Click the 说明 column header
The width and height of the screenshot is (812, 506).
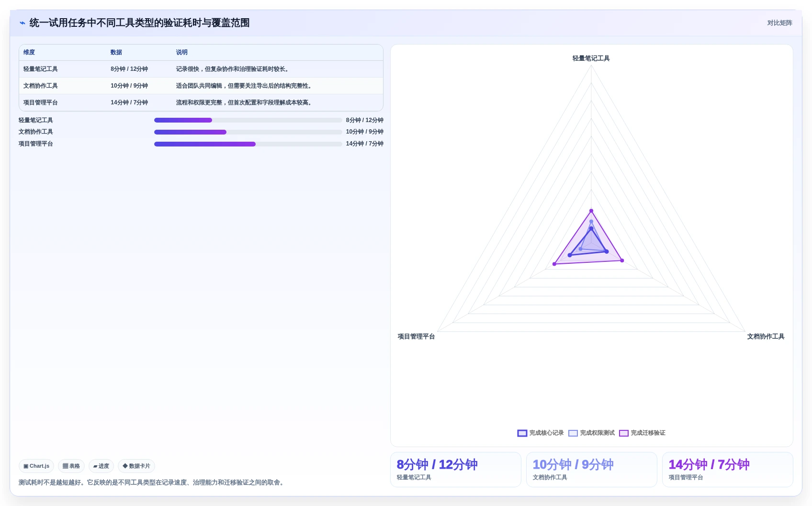coord(182,53)
